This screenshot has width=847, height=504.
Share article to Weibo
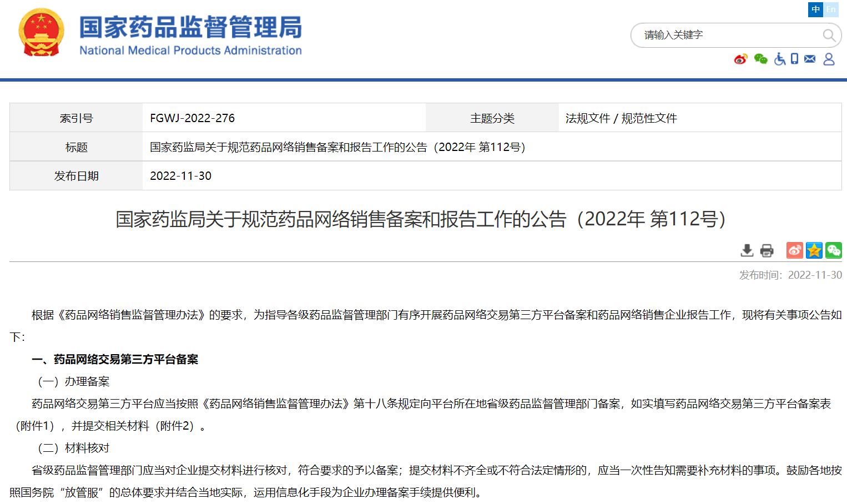coord(794,250)
